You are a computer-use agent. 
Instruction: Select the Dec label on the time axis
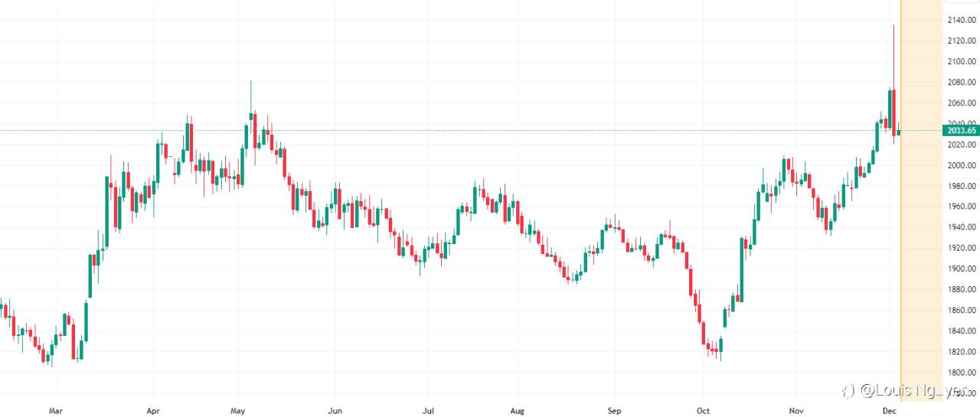tap(888, 411)
